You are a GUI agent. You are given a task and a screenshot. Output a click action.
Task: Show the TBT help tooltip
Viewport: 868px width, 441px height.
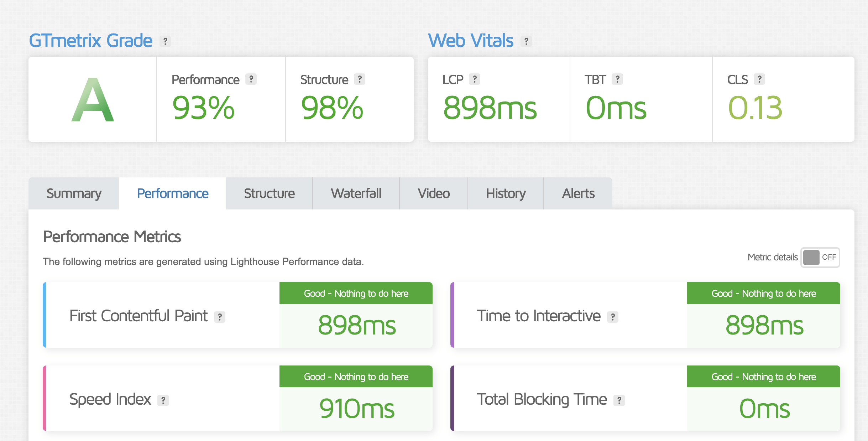(617, 79)
